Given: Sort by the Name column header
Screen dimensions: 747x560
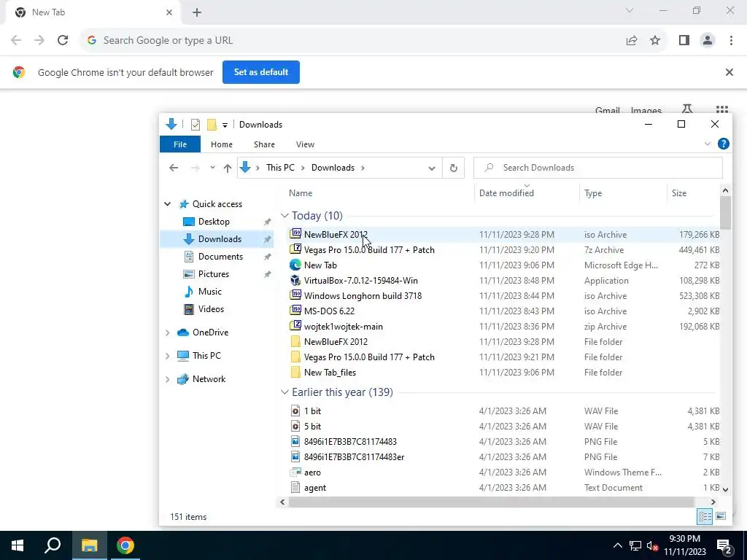Looking at the screenshot, I should (300, 193).
